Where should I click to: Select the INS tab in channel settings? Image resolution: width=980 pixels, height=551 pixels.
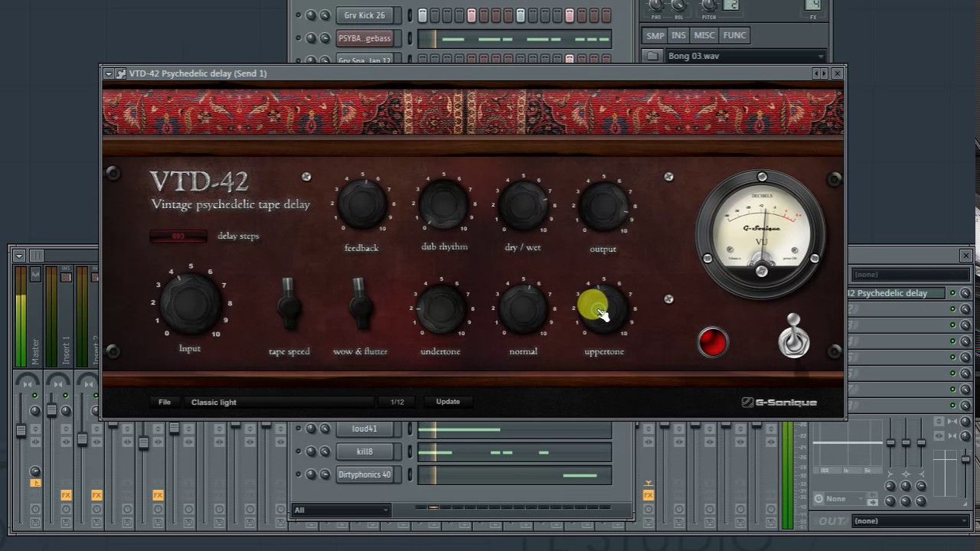(678, 35)
